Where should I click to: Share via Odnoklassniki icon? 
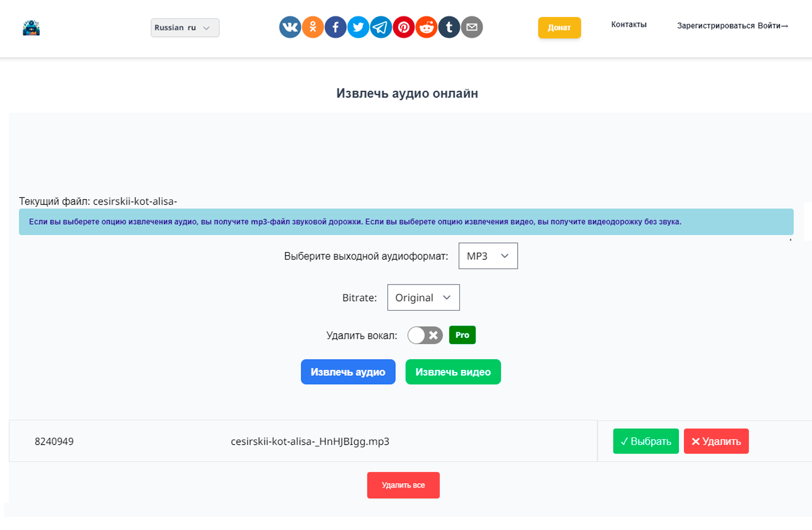coord(313,27)
